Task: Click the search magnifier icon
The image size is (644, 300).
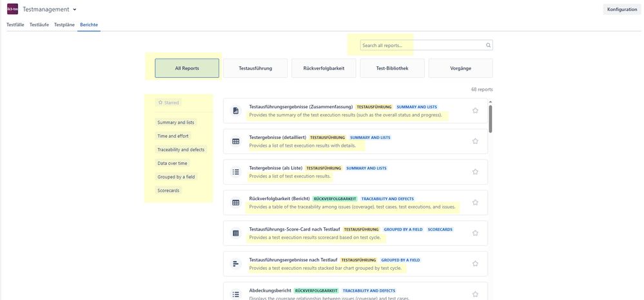Action: pos(488,46)
